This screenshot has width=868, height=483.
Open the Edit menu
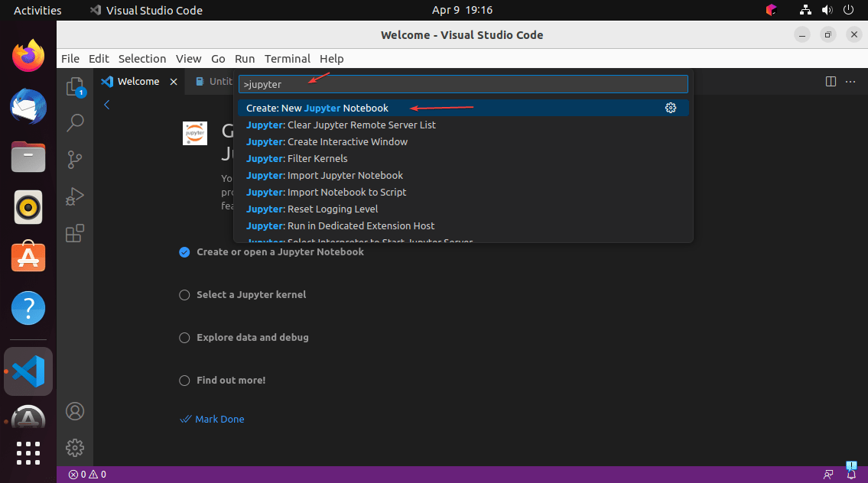coord(99,59)
